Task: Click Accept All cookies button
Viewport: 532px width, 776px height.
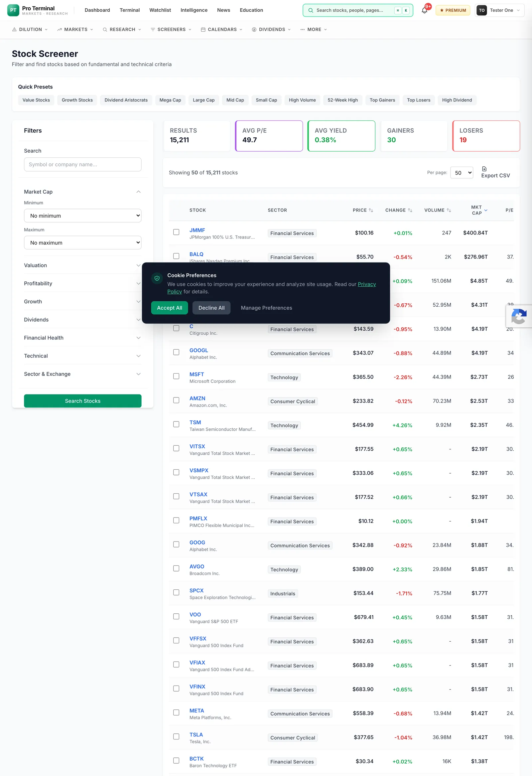Action: point(169,308)
